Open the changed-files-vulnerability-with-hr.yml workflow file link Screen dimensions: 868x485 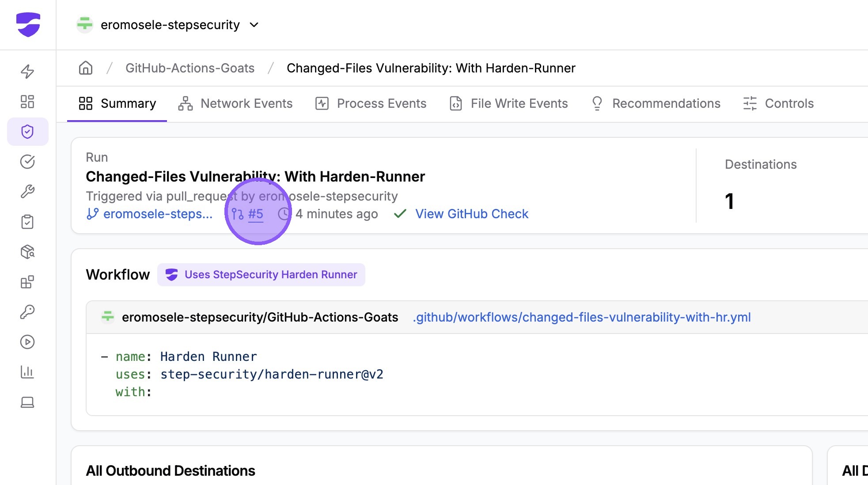click(581, 317)
